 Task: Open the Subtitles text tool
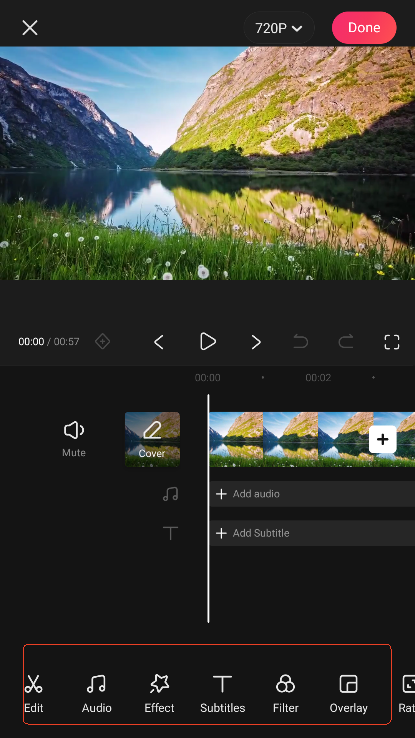click(223, 693)
